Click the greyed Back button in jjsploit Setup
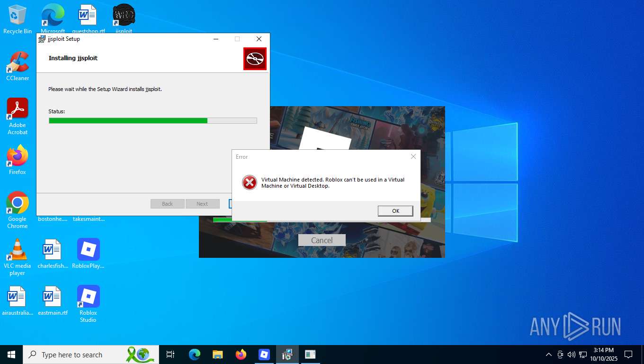 (x=167, y=204)
